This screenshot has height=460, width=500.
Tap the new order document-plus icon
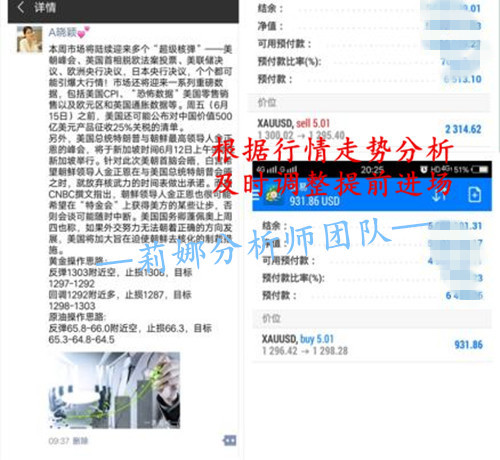pyautogui.click(x=474, y=195)
